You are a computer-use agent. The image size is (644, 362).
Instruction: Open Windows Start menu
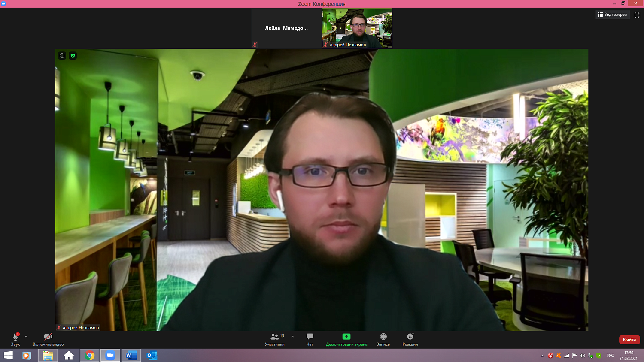point(8,356)
